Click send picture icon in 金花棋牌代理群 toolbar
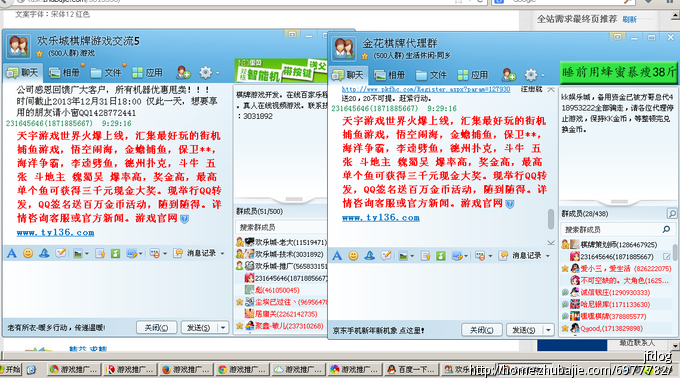Image resolution: width=680 pixels, height=378 pixels. (403, 256)
